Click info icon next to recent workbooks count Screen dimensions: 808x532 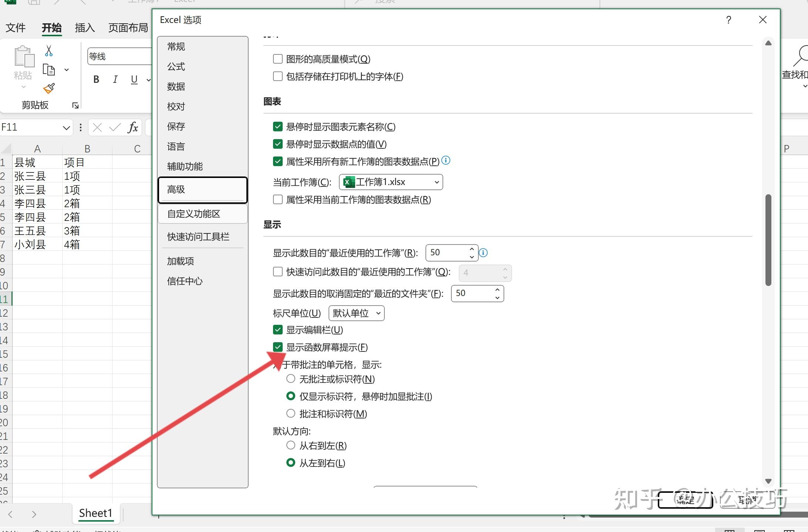483,253
